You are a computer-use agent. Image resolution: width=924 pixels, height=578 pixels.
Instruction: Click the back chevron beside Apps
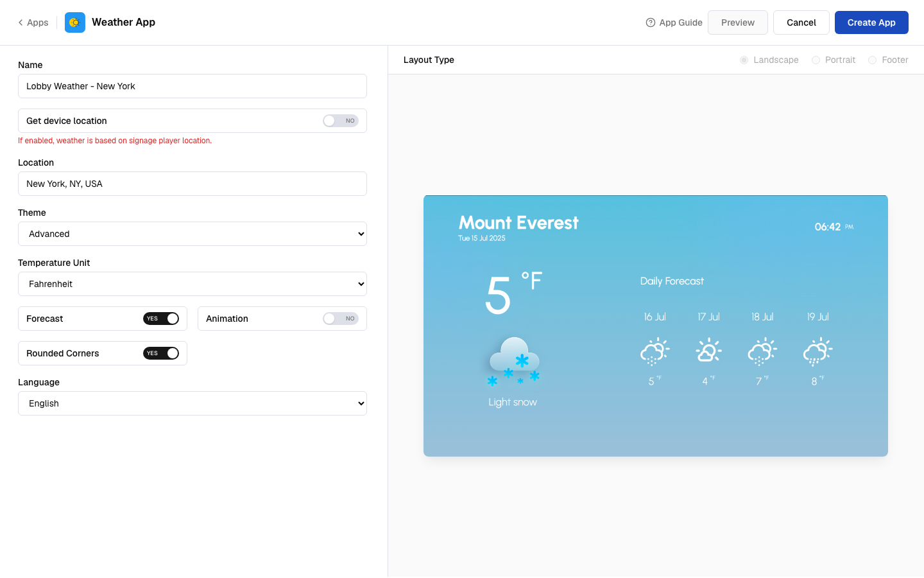[21, 22]
